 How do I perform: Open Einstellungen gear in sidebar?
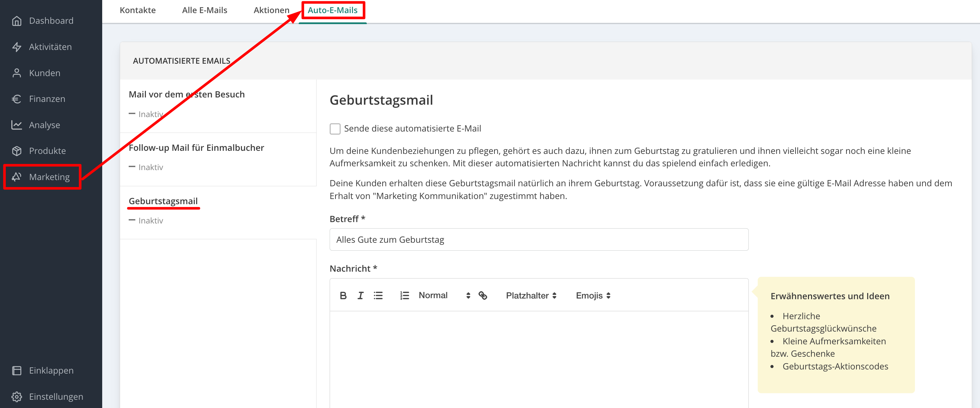[x=56, y=397]
